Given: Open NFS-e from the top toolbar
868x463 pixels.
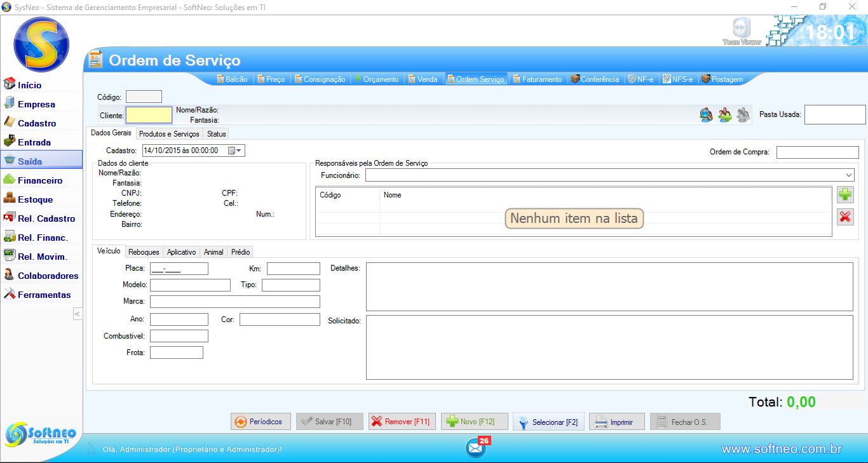Looking at the screenshot, I should coord(678,79).
